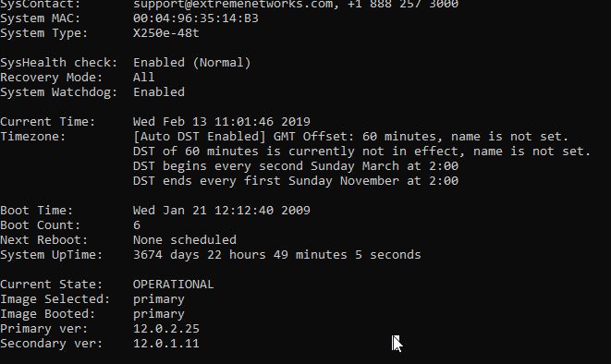
Task: Click the Image Selected primary value
Action: click(159, 299)
